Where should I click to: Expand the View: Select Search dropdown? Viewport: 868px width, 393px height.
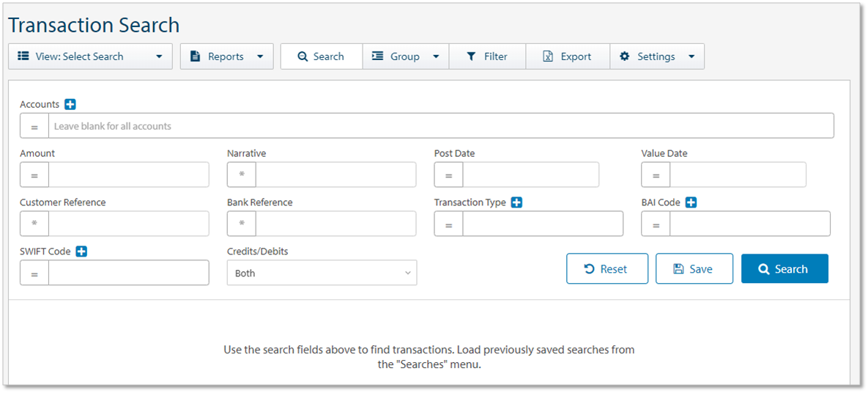coord(90,56)
